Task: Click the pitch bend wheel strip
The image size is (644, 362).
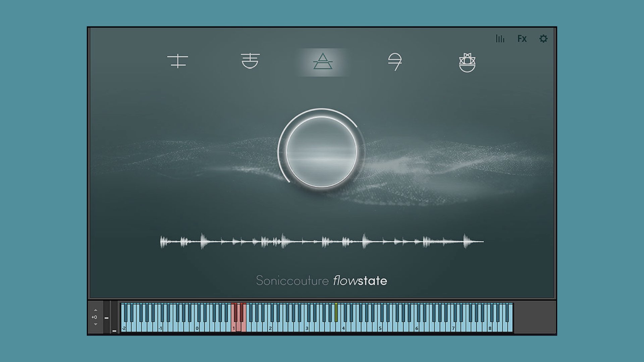Action: 106,317
